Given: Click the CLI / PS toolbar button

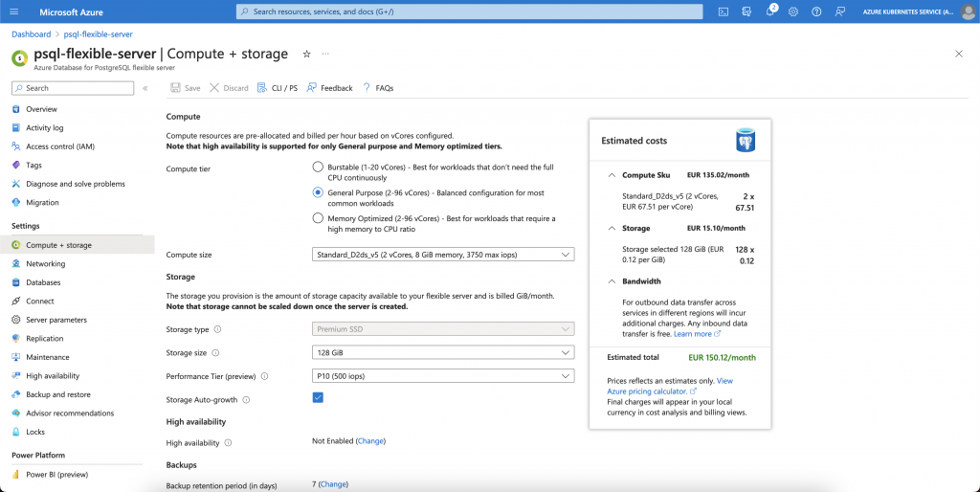Looking at the screenshot, I should pyautogui.click(x=278, y=88).
